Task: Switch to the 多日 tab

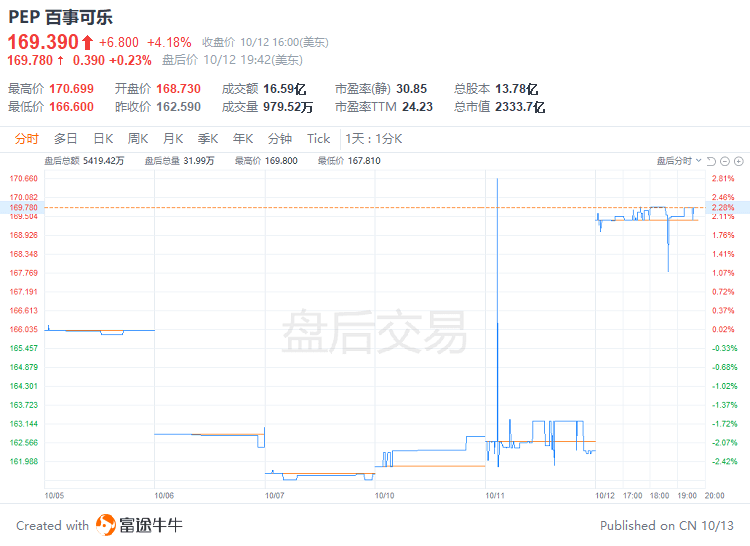Action: (x=66, y=139)
